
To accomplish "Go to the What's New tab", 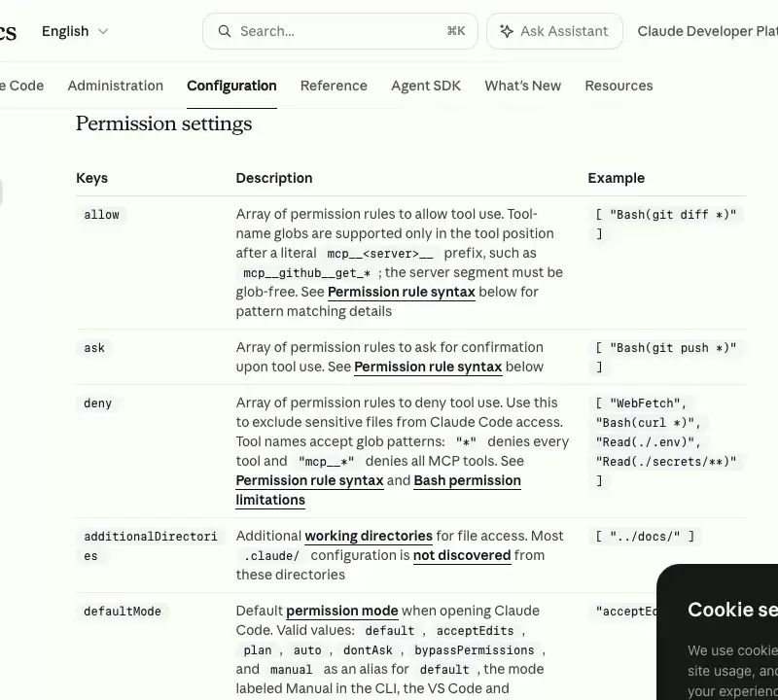I will click(x=522, y=86).
